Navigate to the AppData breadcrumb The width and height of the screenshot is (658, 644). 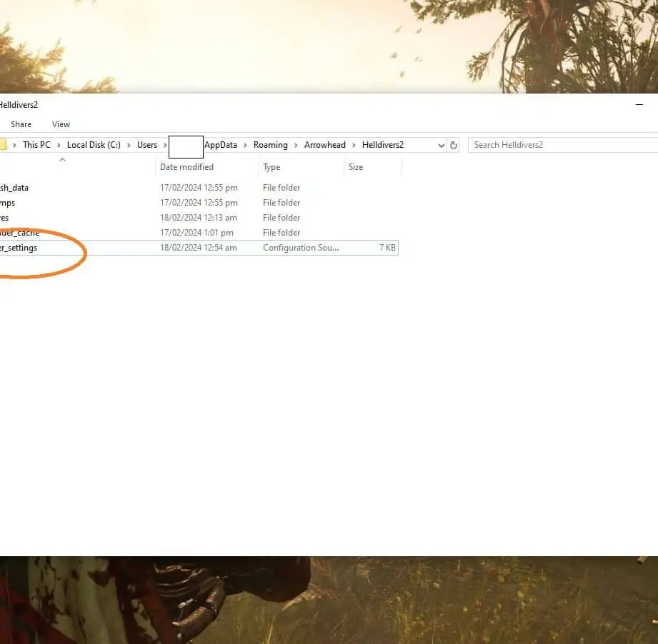point(221,145)
